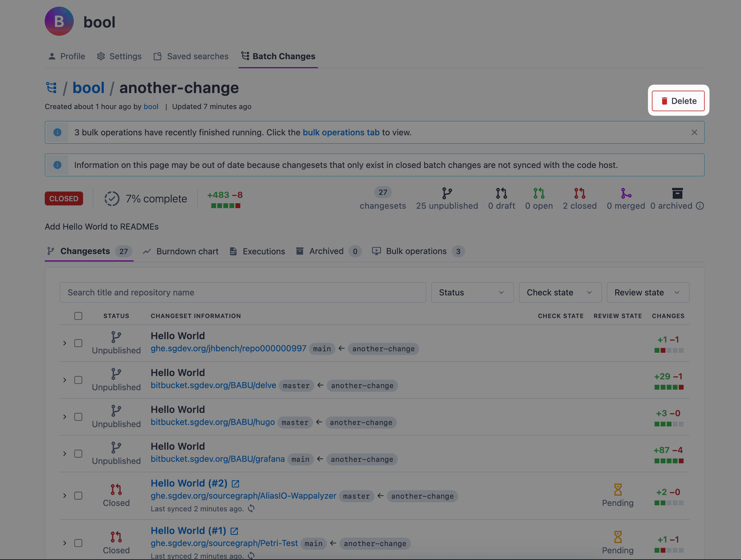Check the repo000000997 changeset checkbox
Viewport: 741px width, 560px height.
78,343
